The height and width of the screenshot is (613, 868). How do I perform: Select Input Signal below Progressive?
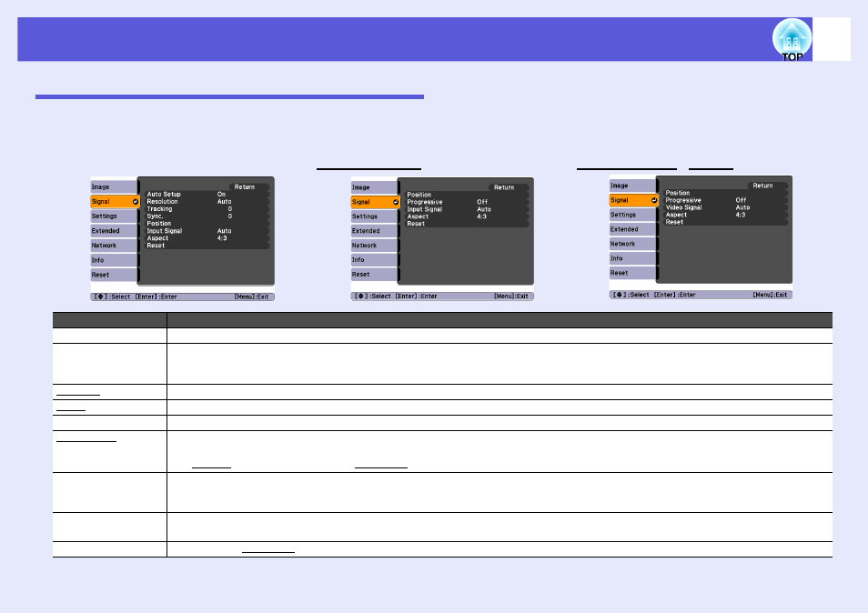click(x=425, y=209)
